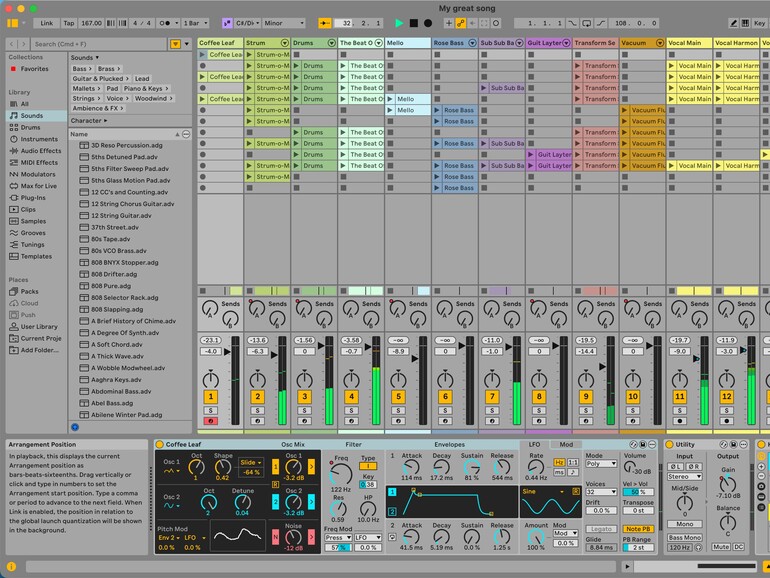Select Plug-Ins in Library sidebar

[x=33, y=197]
